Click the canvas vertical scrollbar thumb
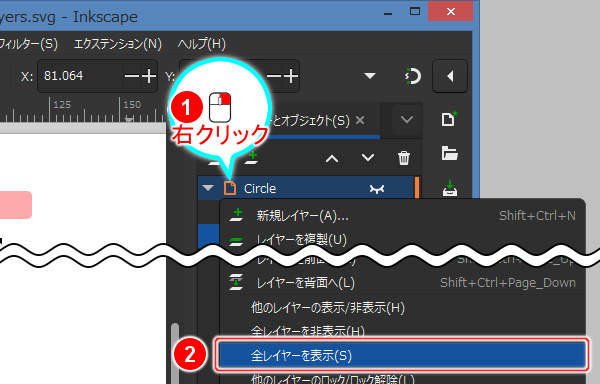The height and width of the screenshot is (384, 600). coord(175,353)
